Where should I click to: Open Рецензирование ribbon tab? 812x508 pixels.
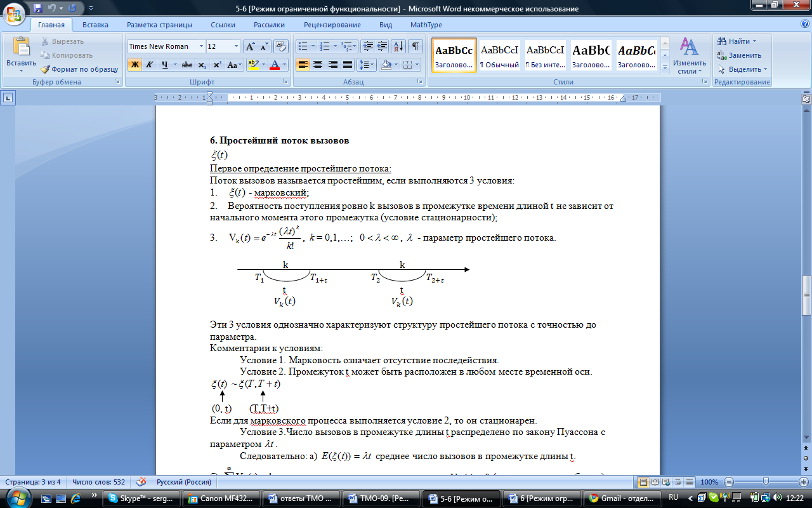coord(332,25)
